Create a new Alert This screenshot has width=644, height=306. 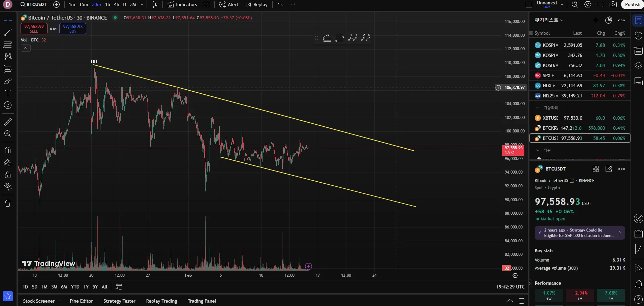coord(228,5)
